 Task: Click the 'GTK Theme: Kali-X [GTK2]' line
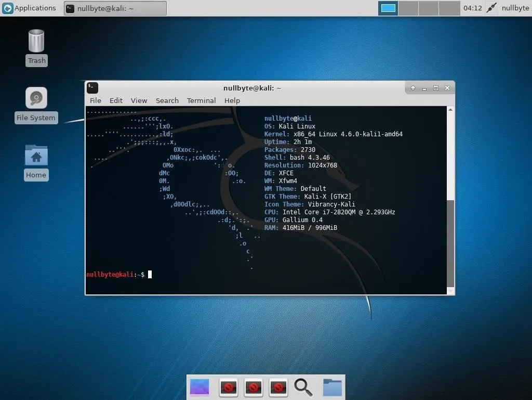308,197
